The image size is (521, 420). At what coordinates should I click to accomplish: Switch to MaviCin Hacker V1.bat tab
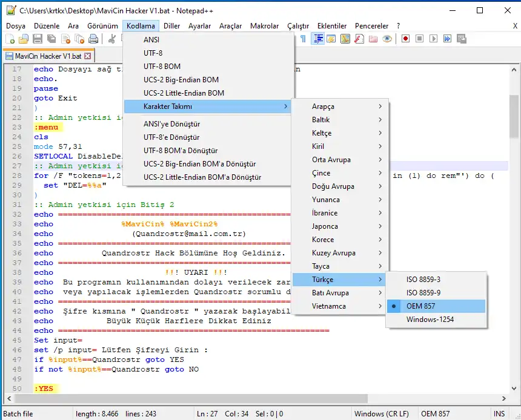pos(48,56)
